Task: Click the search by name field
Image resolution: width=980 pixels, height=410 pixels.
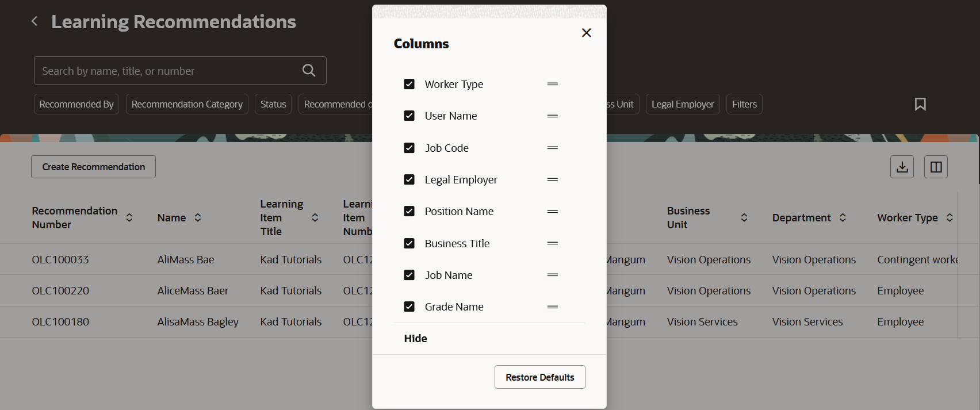Action: (x=167, y=71)
